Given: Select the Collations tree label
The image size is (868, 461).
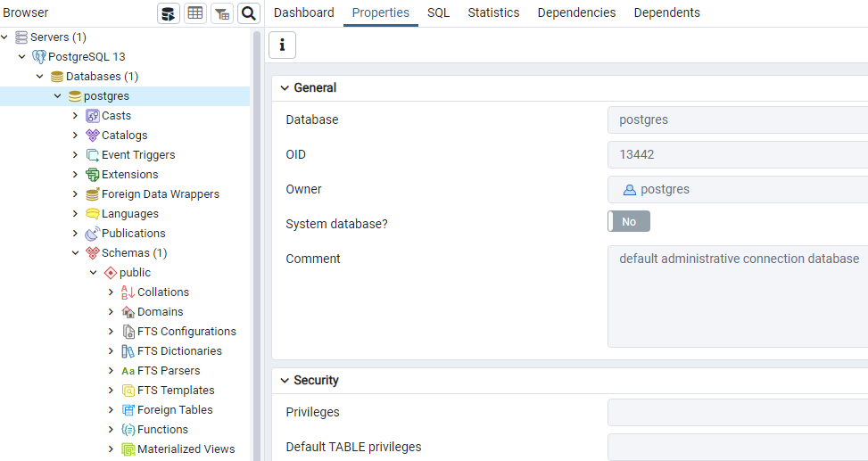Looking at the screenshot, I should click(163, 292).
